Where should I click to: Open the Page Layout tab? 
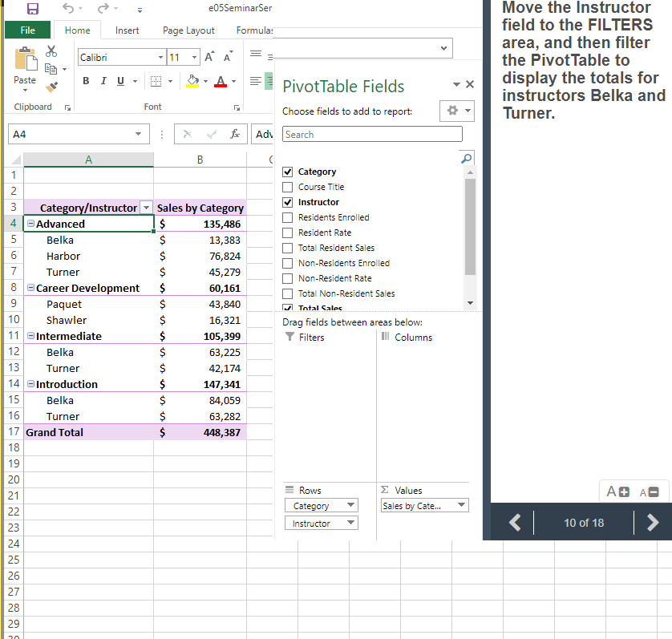[x=188, y=30]
